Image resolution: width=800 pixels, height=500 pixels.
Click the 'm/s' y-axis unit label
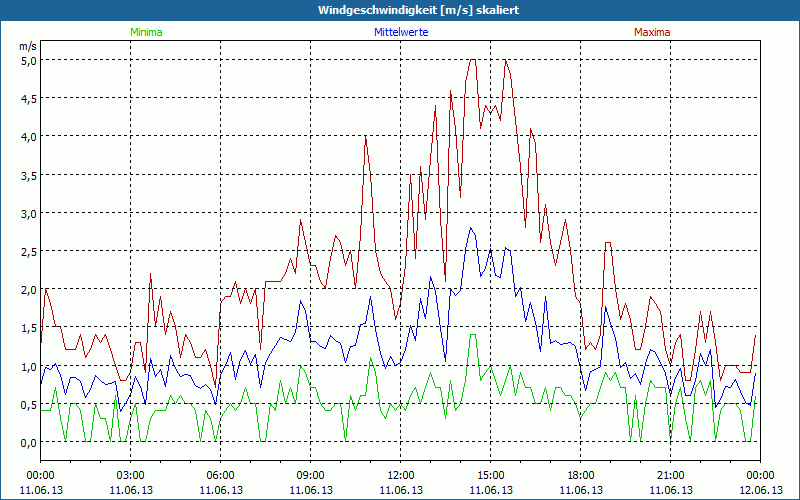[28, 46]
